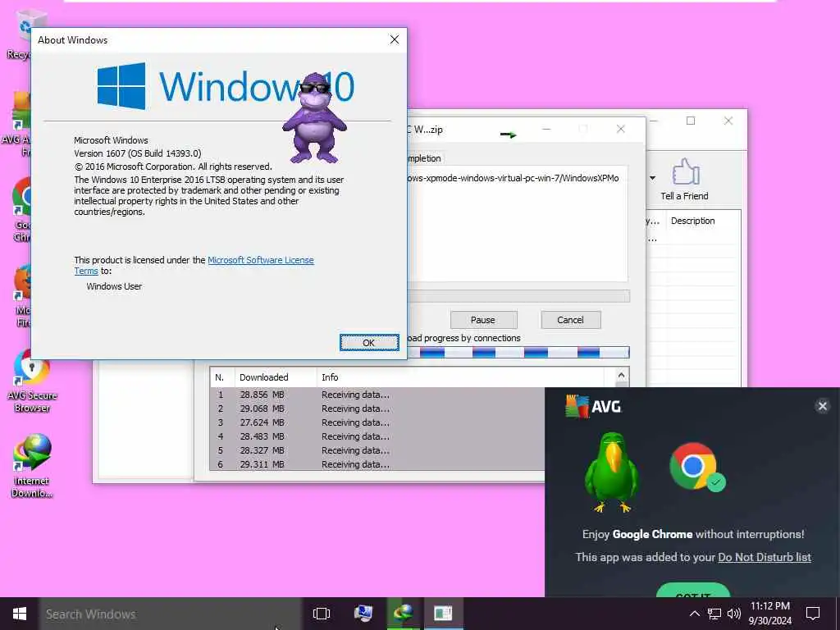Screen dimensions: 840x630
Task: Click the green GOT IT button
Action: (x=693, y=590)
